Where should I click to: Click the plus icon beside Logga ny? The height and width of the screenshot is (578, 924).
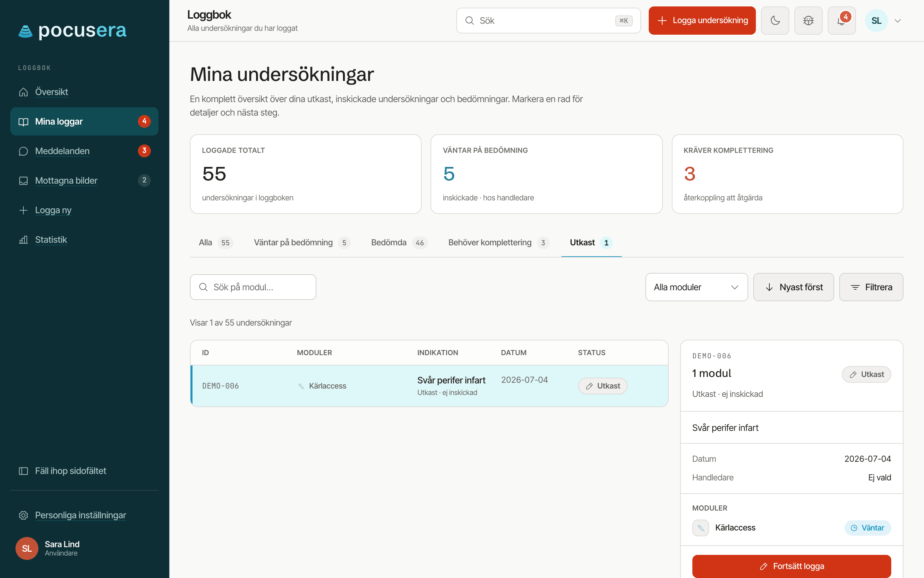[x=23, y=210]
